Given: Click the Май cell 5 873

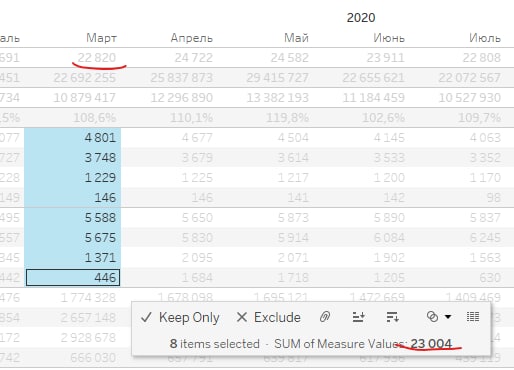Looking at the screenshot, I should click(293, 218).
